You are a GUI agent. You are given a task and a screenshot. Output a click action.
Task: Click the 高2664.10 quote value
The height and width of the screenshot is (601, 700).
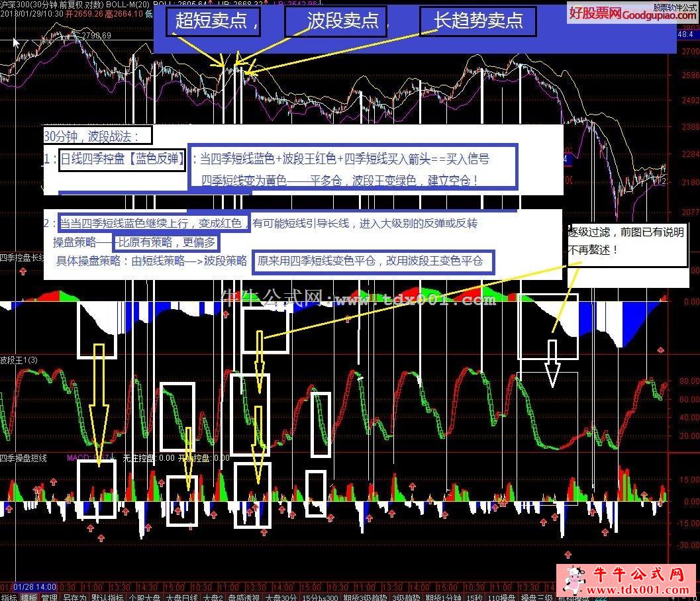point(124,14)
